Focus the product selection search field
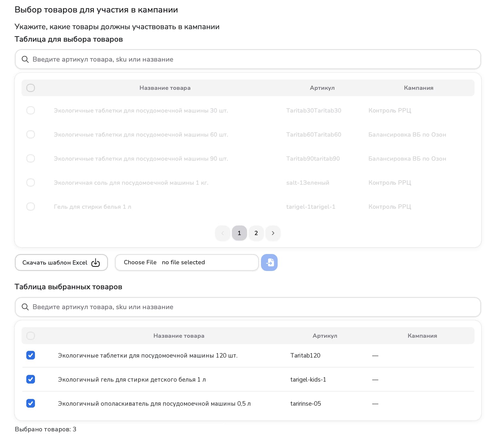Image resolution: width=504 pixels, height=440 pixels. tap(248, 59)
